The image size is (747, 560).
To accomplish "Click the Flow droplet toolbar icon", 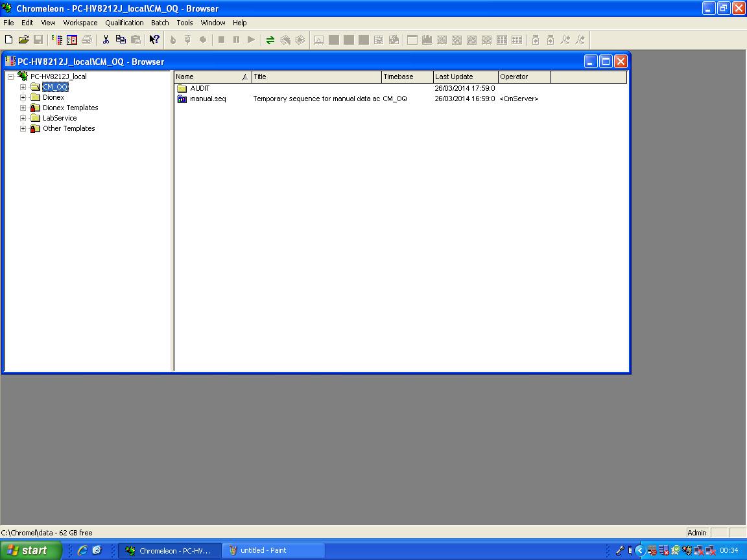I will click(173, 40).
